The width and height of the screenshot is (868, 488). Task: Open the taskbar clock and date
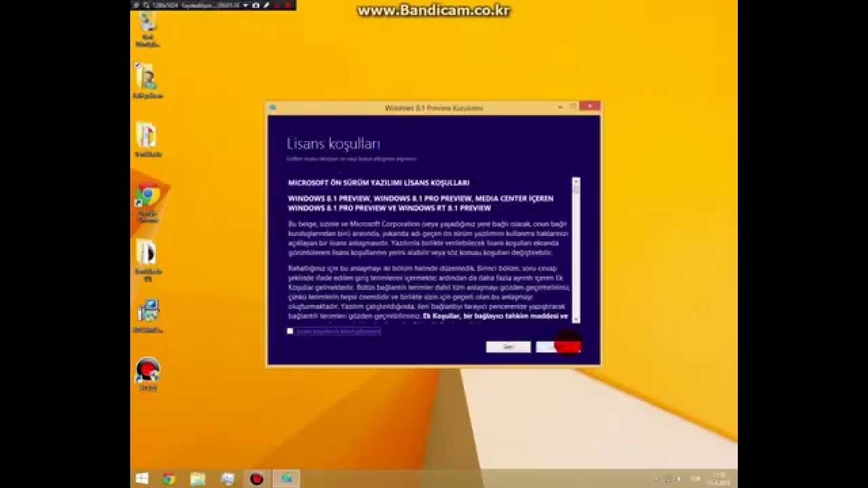pyautogui.click(x=719, y=479)
